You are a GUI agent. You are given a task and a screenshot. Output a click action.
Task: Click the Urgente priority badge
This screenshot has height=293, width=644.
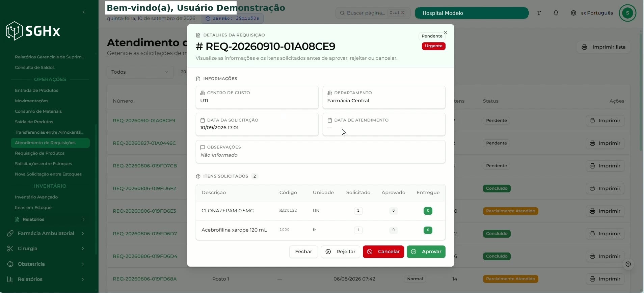(433, 46)
